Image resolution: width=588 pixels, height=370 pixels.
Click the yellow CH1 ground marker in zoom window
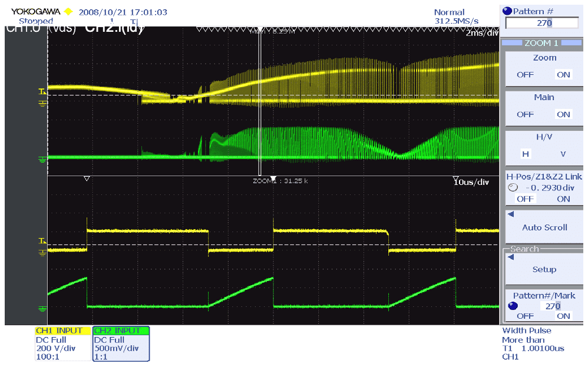(x=42, y=253)
